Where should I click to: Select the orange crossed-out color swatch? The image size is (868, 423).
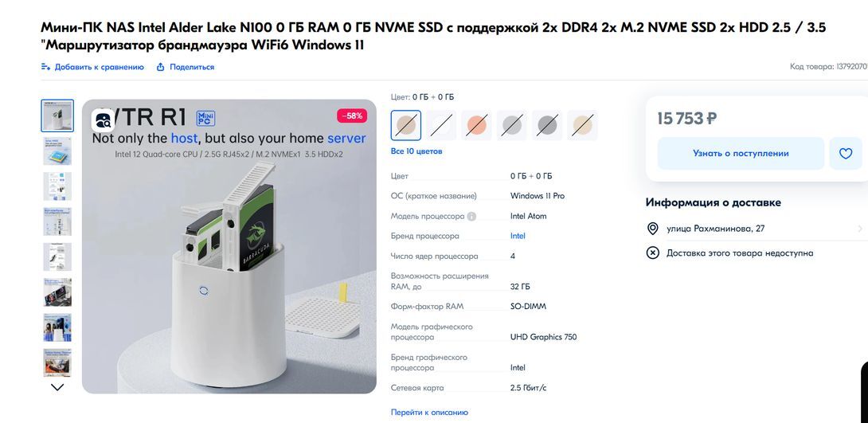point(476,126)
